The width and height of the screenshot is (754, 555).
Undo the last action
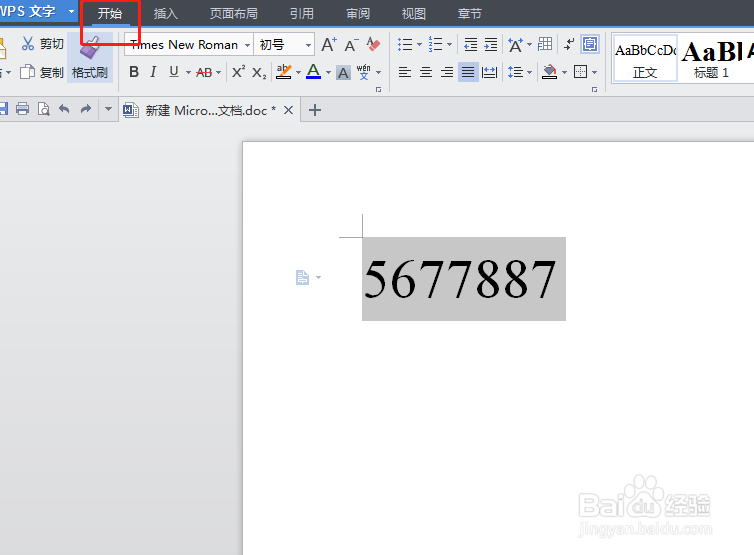64,109
